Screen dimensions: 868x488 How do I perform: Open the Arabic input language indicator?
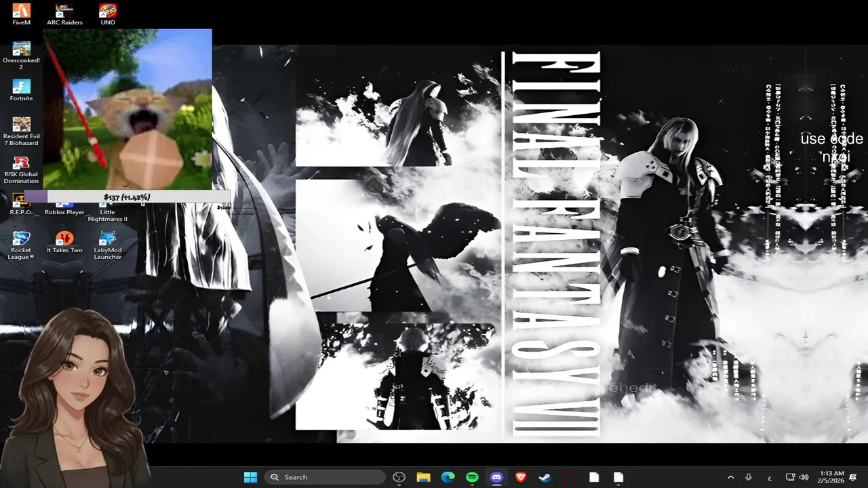click(770, 478)
